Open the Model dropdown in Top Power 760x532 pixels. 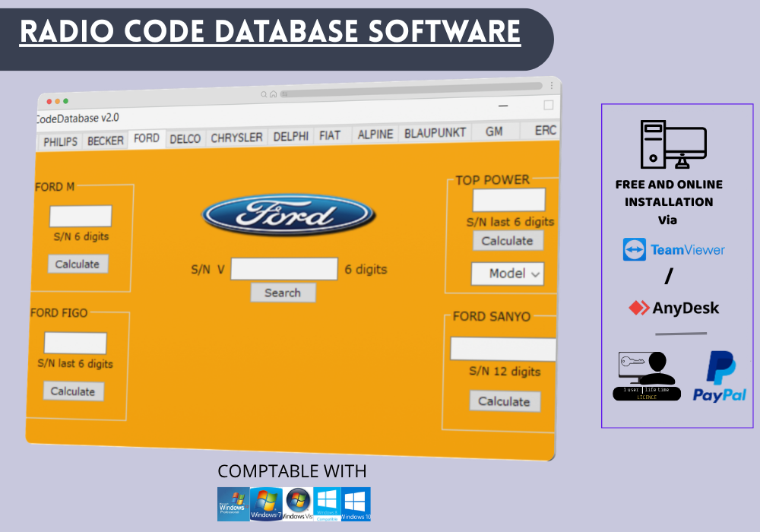pyautogui.click(x=507, y=274)
